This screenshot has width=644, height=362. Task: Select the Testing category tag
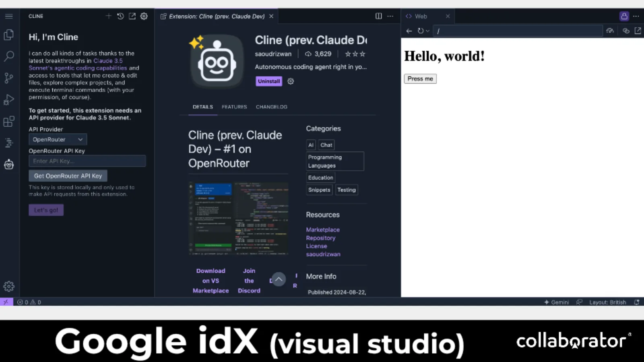click(347, 190)
